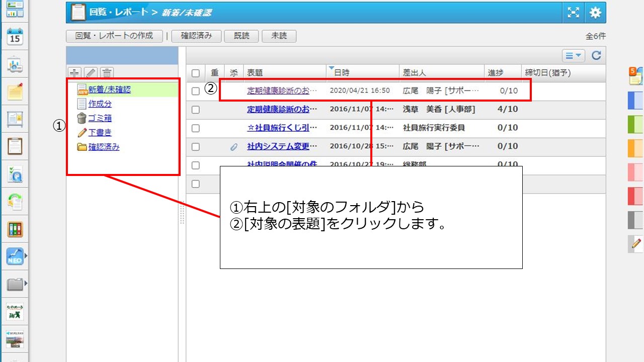Viewport: 644px width, 362px height.
Task: Click the yellow sticky note sidebar icon
Action: [x=15, y=92]
